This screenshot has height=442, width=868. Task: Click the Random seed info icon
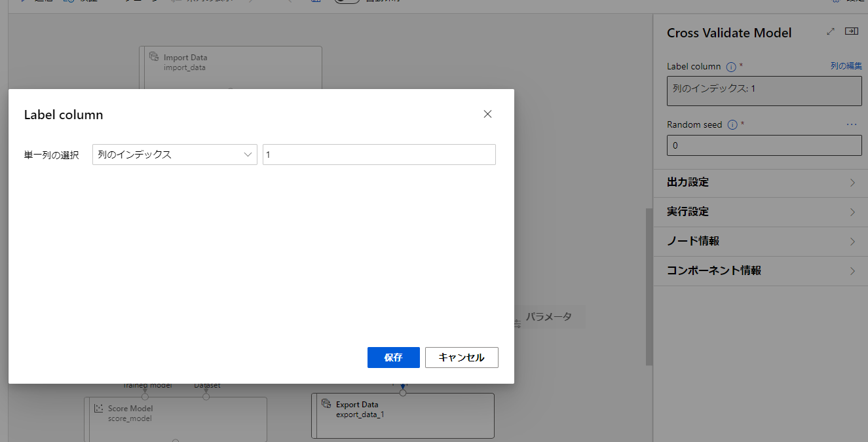tap(733, 125)
